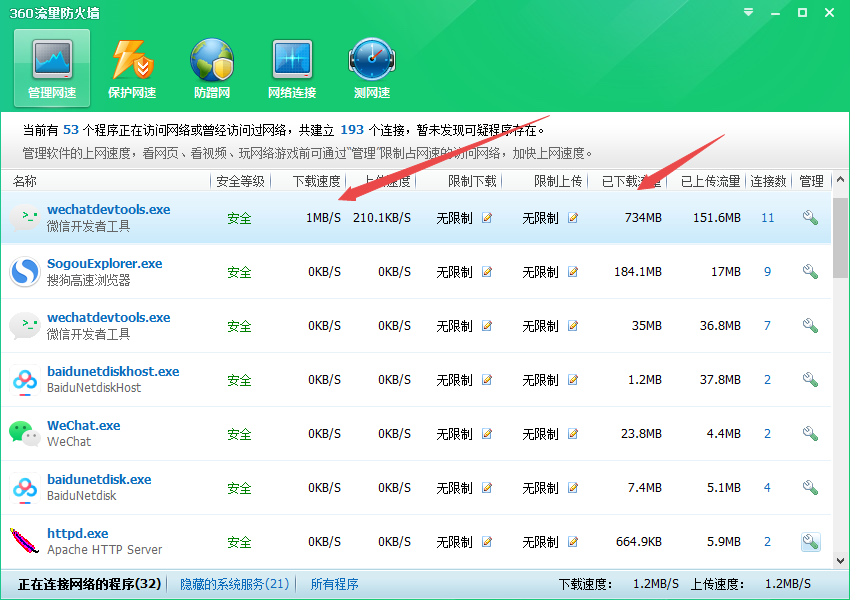Edit upload limit for httpd.exe
Screen dimensions: 850x600
pos(572,541)
